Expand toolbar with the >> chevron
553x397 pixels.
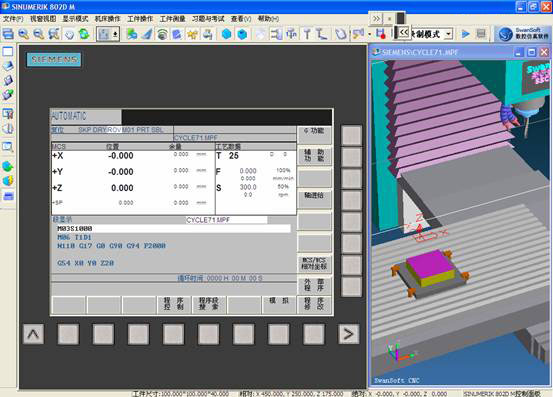(x=376, y=18)
